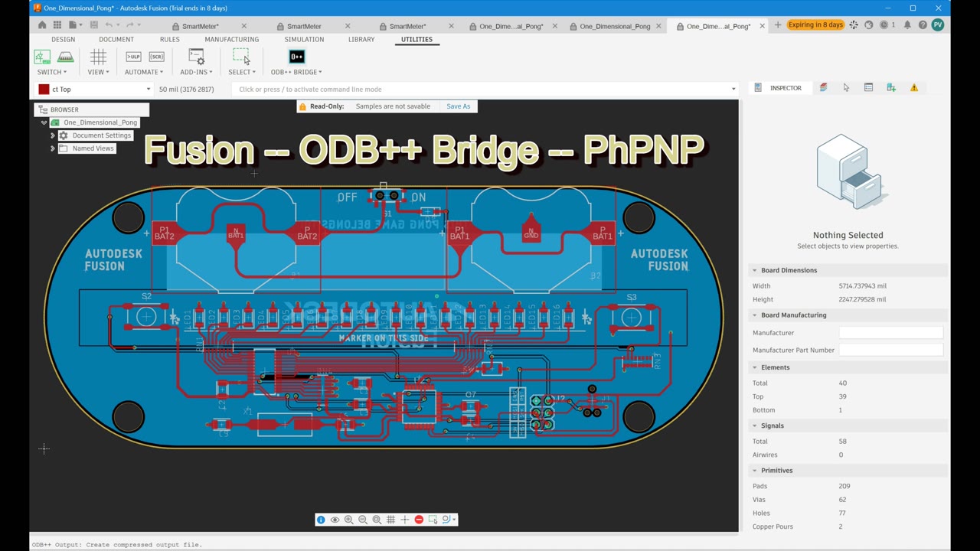Open the Place Components panel icon
This screenshot has height=551, width=980.
point(891,88)
